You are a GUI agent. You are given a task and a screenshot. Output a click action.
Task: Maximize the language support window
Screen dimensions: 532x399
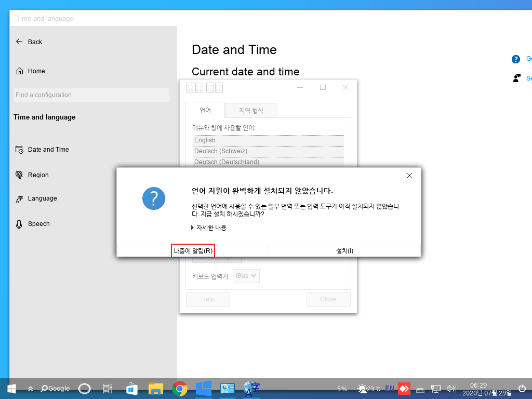tap(323, 87)
